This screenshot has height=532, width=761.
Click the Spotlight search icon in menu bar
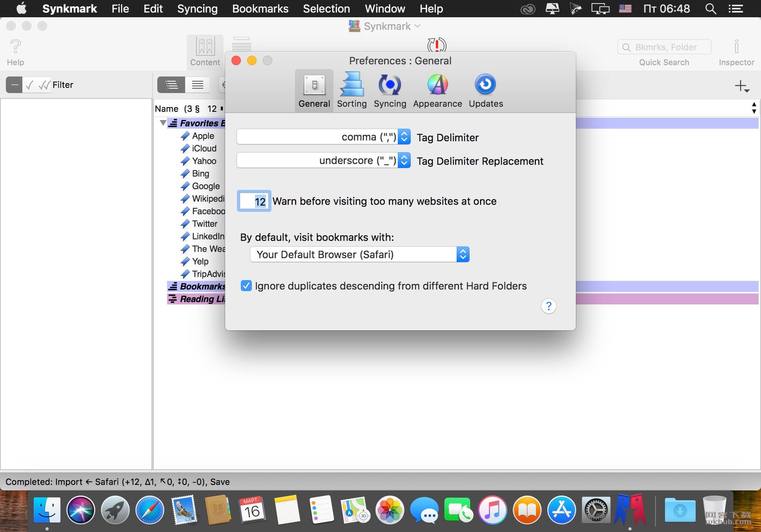(x=710, y=9)
